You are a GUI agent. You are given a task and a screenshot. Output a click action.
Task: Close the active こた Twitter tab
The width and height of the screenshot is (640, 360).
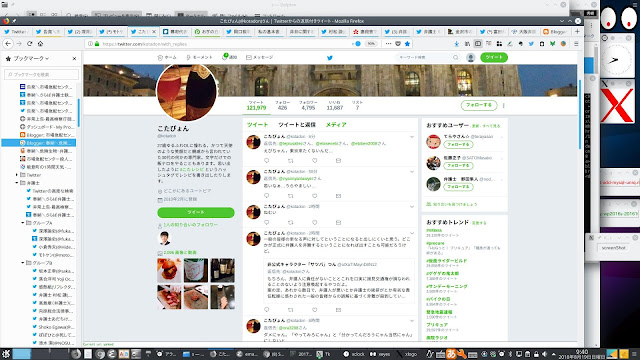tap(154, 31)
